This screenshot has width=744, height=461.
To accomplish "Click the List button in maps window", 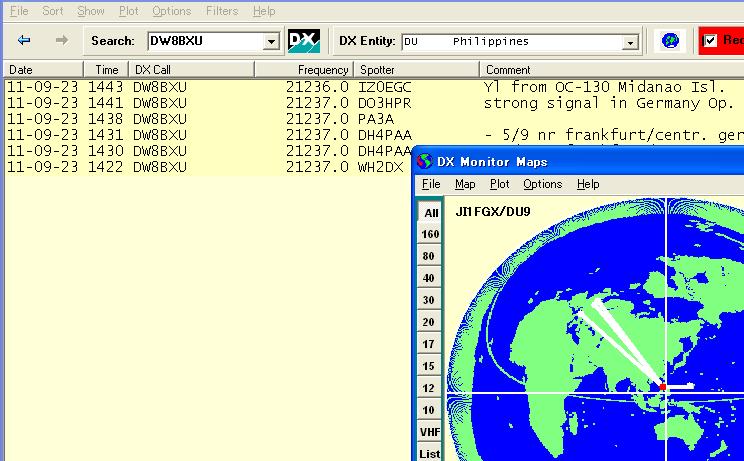I will pyautogui.click(x=430, y=453).
